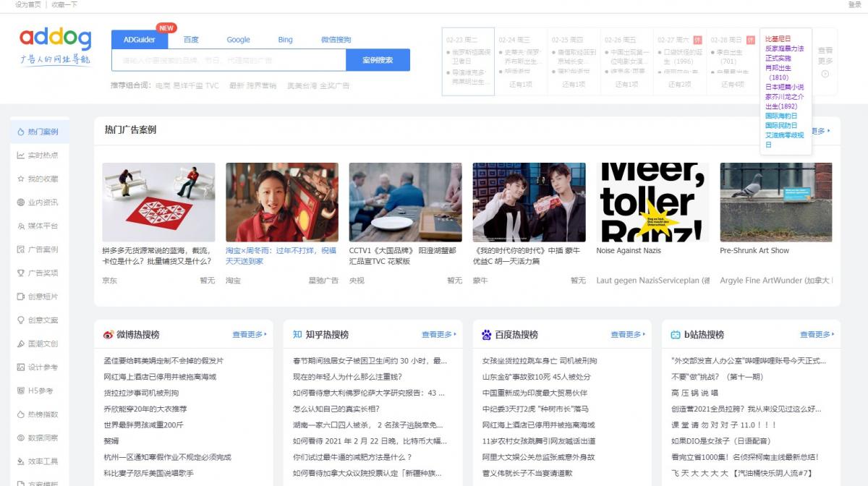
Task: Click the lightbulb icon for 创意文案
Action: [x=21, y=320]
